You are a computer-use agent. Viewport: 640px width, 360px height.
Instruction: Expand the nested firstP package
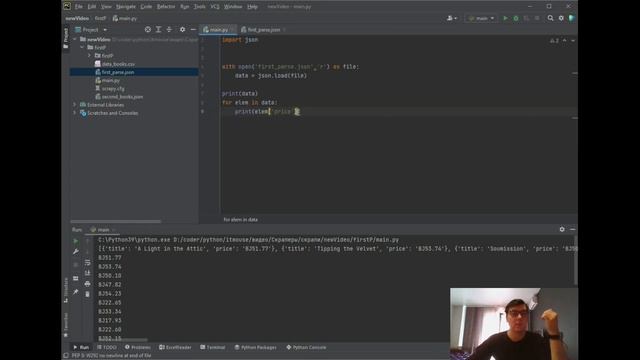pyautogui.click(x=90, y=56)
